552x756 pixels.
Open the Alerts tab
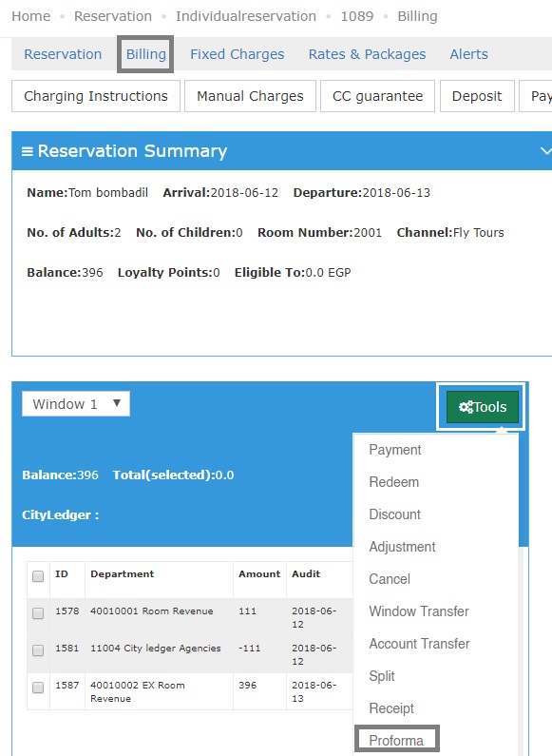pos(468,54)
